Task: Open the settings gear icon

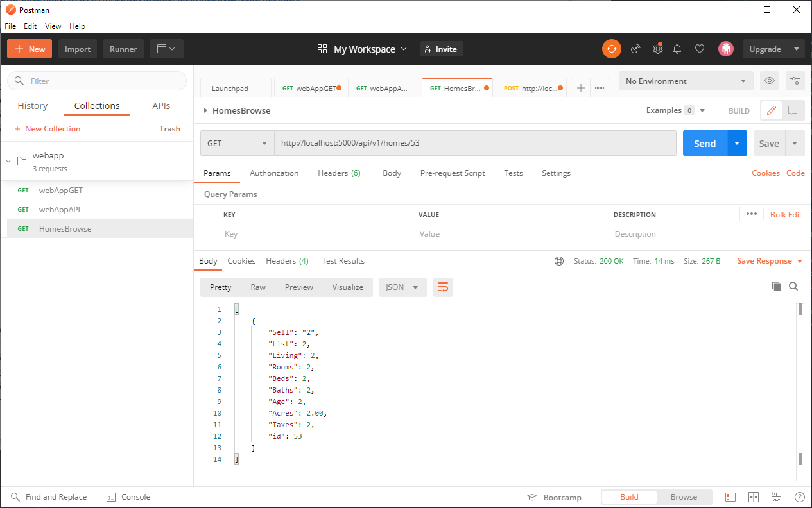Action: click(x=657, y=49)
